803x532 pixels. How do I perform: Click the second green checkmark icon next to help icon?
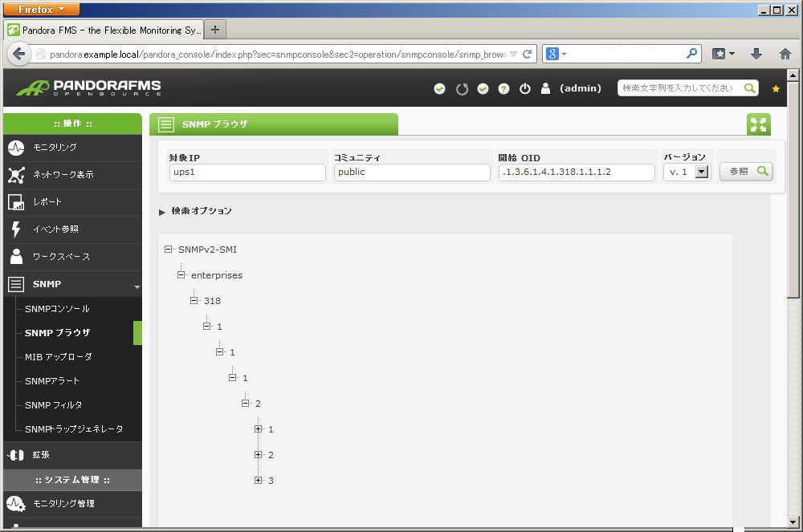click(x=483, y=88)
